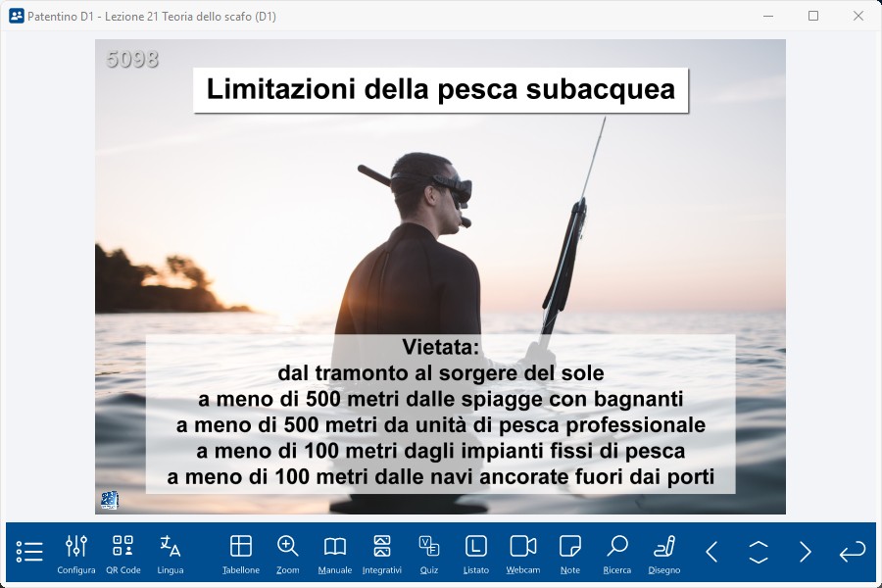882x588 pixels.
Task: Click the small logo at slide bottom-left
Action: pos(109,500)
